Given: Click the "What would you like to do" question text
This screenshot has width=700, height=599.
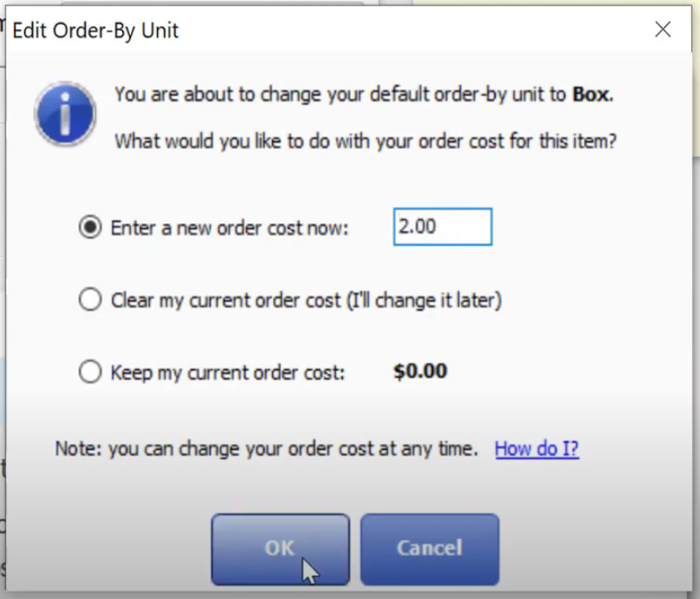Looking at the screenshot, I should pos(366,141).
